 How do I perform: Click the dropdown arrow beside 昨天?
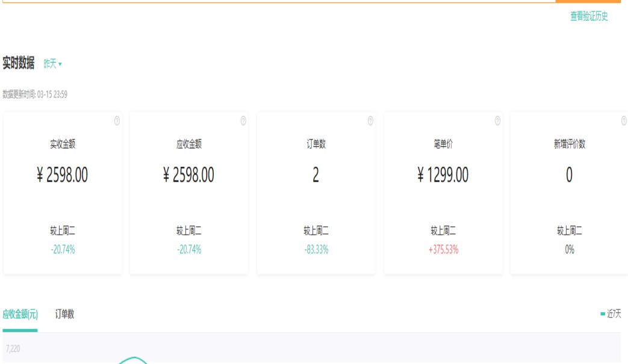pyautogui.click(x=60, y=64)
